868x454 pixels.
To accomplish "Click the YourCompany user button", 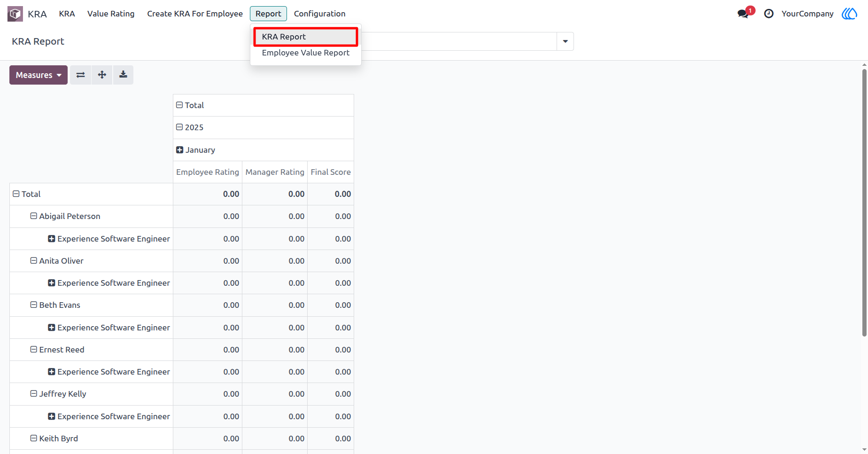I will [807, 14].
